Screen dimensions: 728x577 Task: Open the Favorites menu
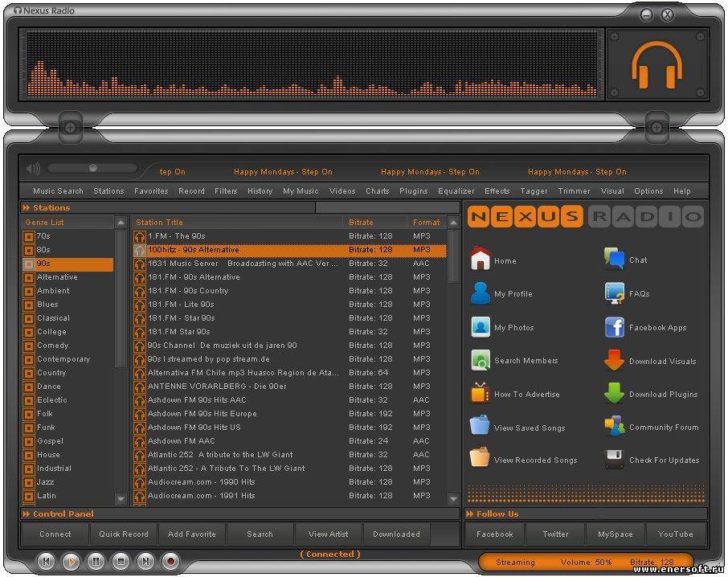(x=151, y=190)
